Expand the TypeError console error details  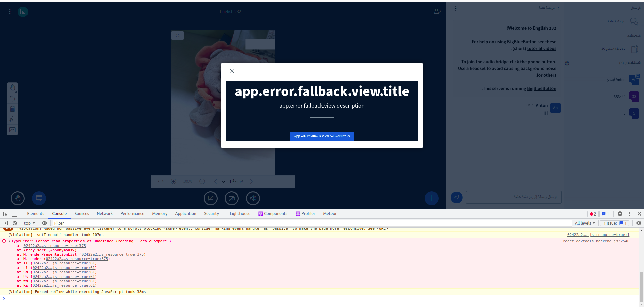click(9, 241)
